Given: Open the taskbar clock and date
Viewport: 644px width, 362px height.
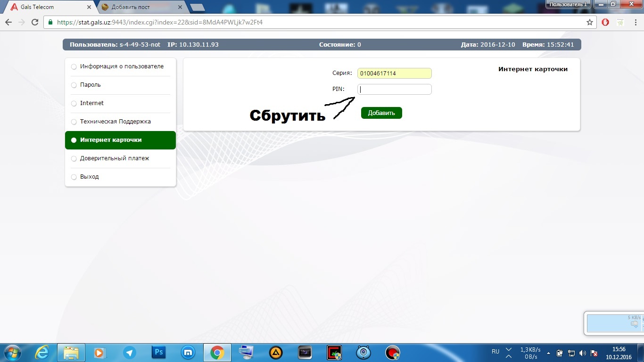Looking at the screenshot, I should 619,353.
